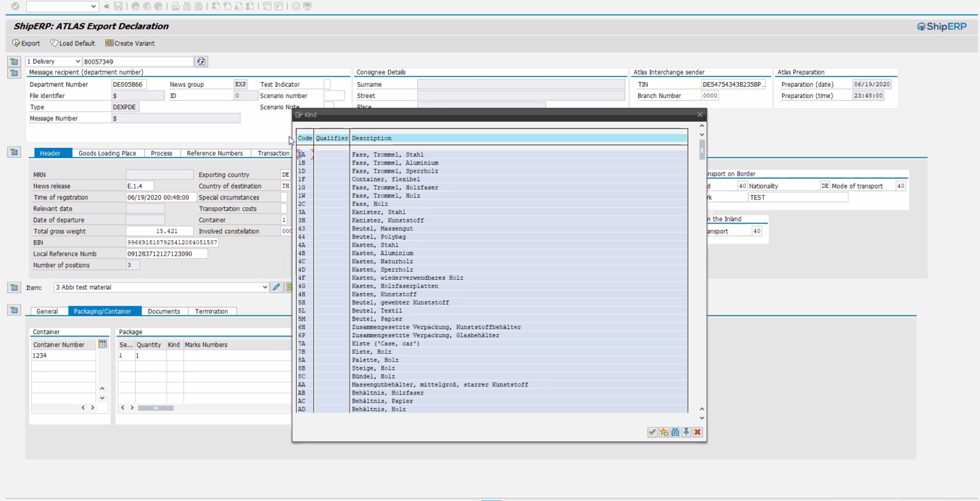Click the Code column header in Kind list
The width and height of the screenshot is (980, 501).
(305, 138)
